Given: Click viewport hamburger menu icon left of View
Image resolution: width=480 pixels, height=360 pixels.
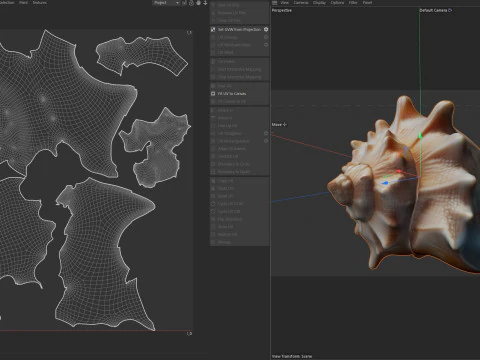Looking at the screenshot, I should (275, 3).
